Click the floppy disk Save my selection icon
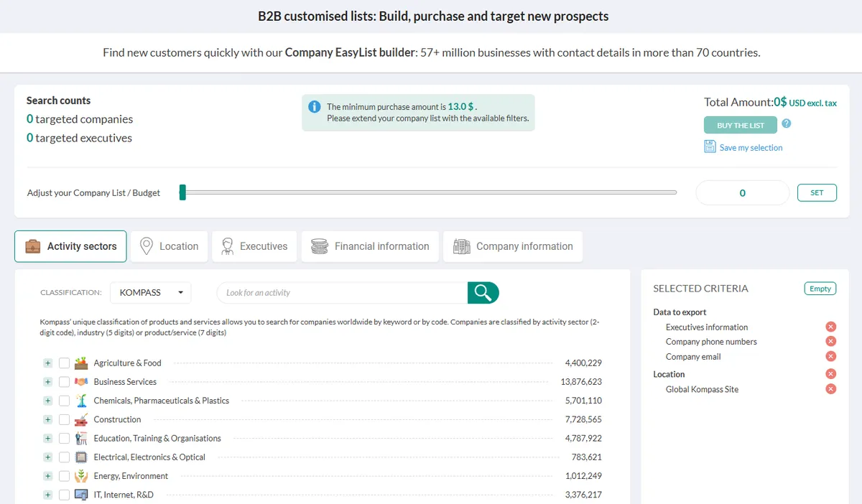This screenshot has height=504, width=862. click(x=710, y=147)
